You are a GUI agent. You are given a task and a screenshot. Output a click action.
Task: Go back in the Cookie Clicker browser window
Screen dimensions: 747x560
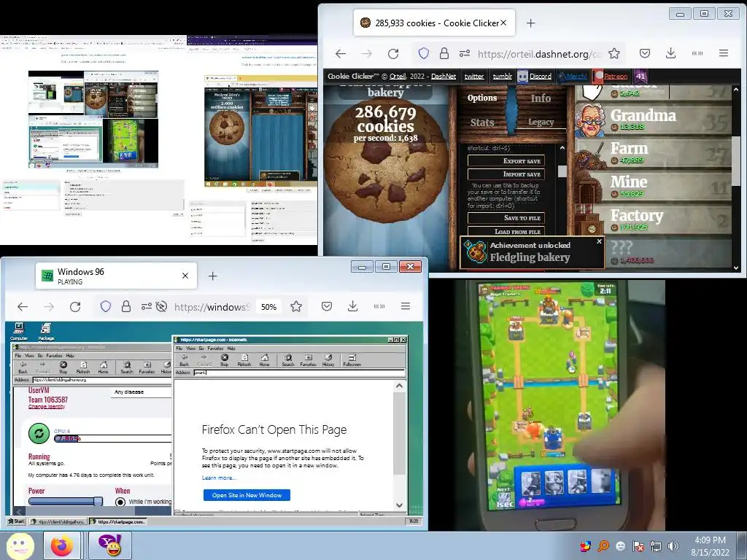pyautogui.click(x=341, y=54)
